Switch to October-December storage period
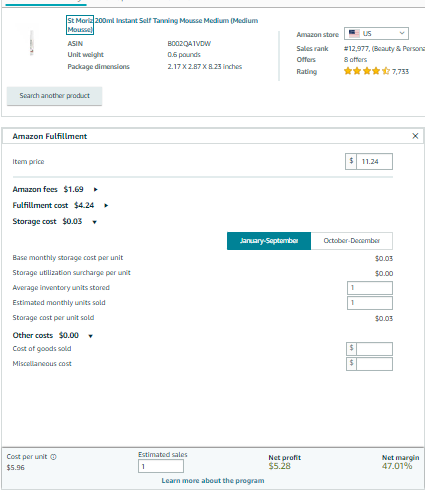The image size is (425, 492). point(352,241)
